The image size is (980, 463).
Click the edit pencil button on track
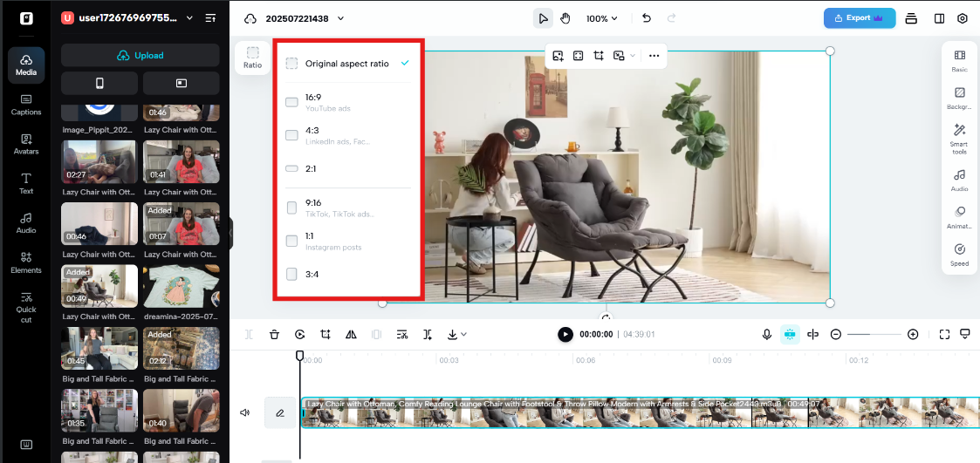[280, 412]
